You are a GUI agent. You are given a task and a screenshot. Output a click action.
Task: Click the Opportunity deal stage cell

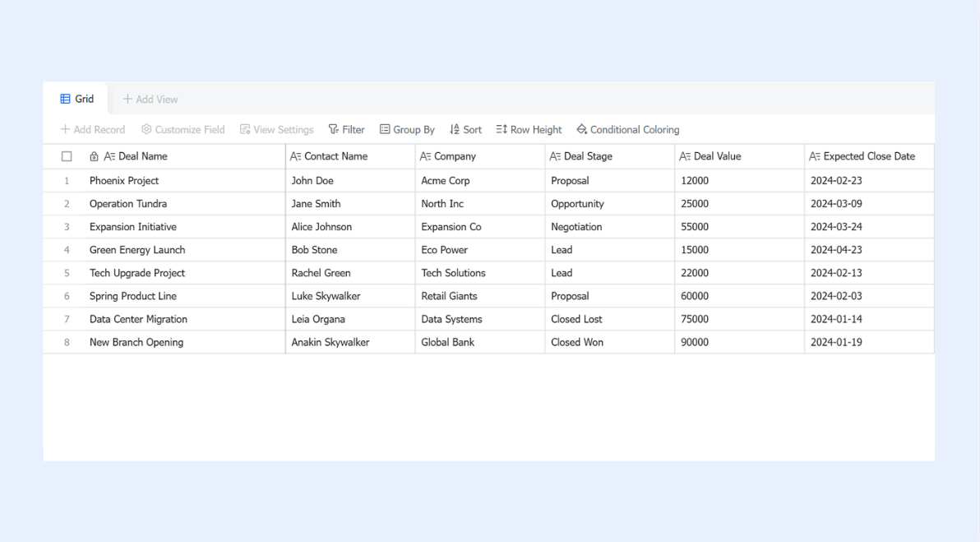(x=610, y=204)
